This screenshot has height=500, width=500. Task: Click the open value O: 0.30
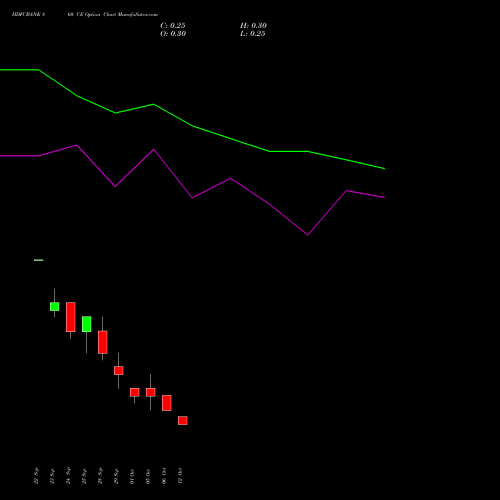tap(173, 34)
